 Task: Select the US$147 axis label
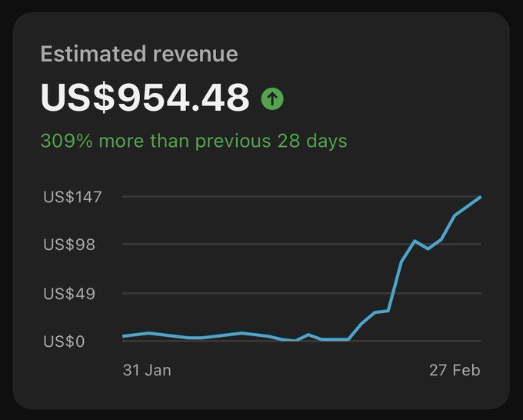tap(72, 196)
